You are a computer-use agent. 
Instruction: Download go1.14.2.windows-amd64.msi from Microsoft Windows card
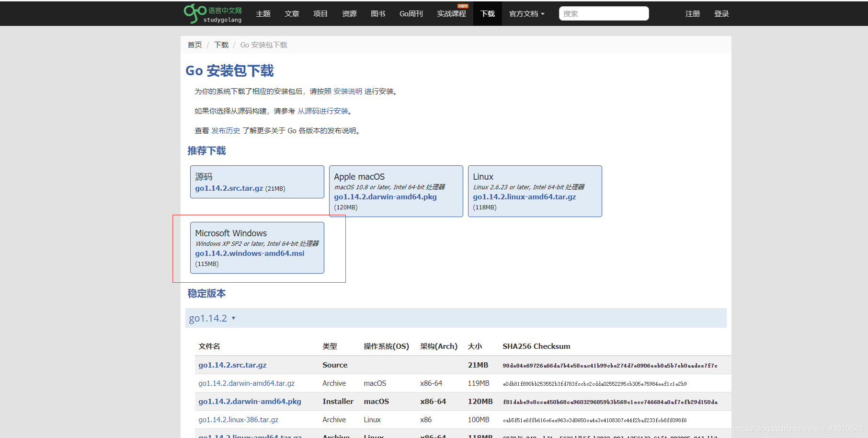(x=250, y=254)
